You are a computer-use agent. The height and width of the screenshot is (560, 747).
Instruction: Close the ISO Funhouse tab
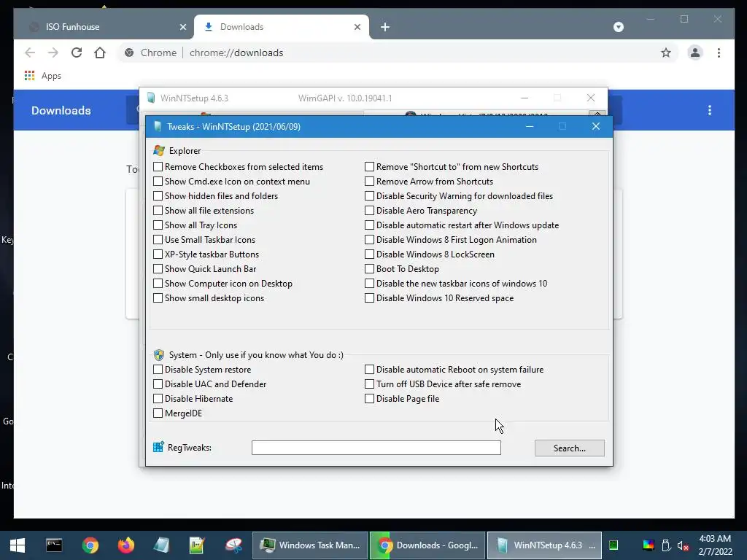(183, 27)
